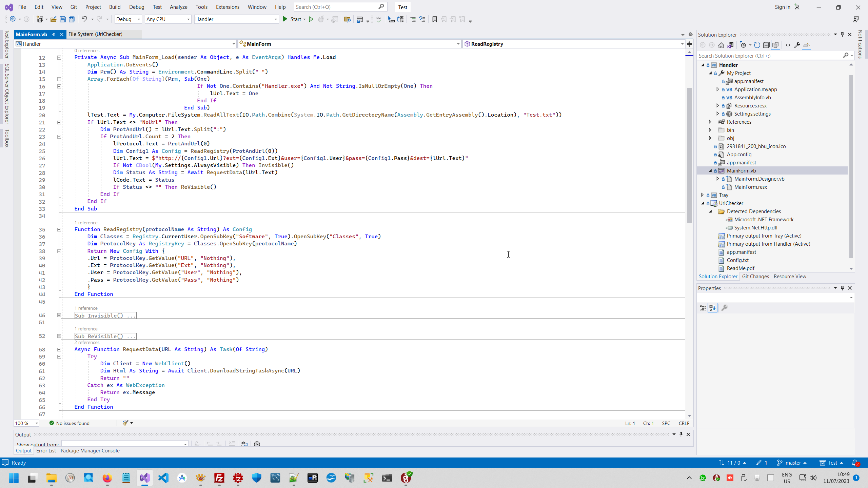
Task: Click the Start debugging button
Action: coord(292,19)
